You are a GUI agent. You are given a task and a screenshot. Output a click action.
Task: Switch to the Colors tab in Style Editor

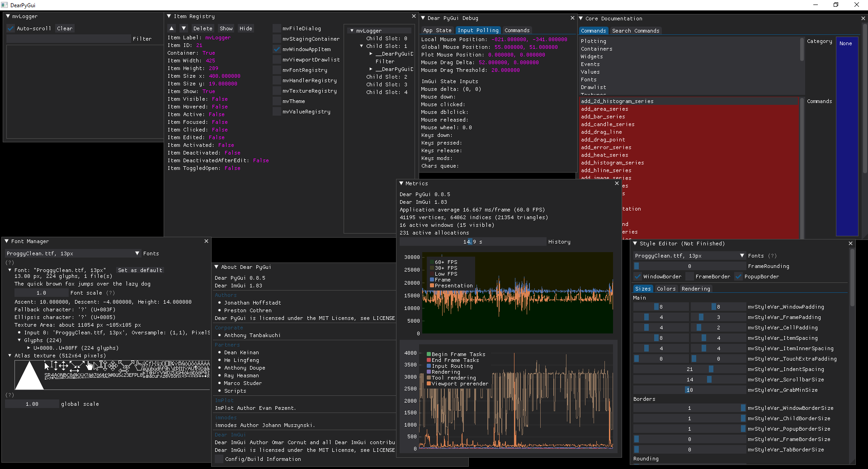(666, 289)
